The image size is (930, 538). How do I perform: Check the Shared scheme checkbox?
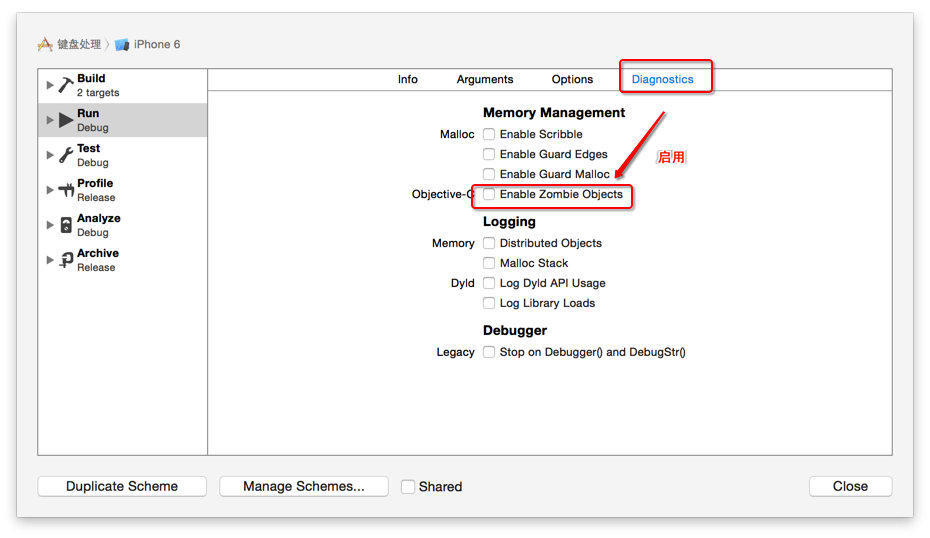click(408, 487)
